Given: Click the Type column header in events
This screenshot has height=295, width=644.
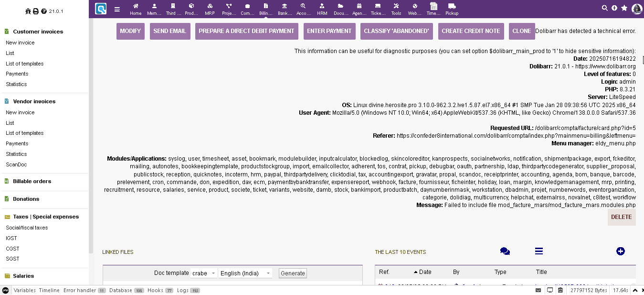Looking at the screenshot, I should click(500, 272).
